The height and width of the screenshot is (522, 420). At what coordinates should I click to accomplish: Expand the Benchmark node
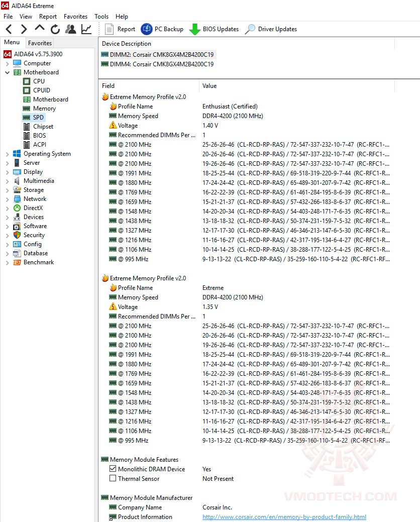[8, 263]
